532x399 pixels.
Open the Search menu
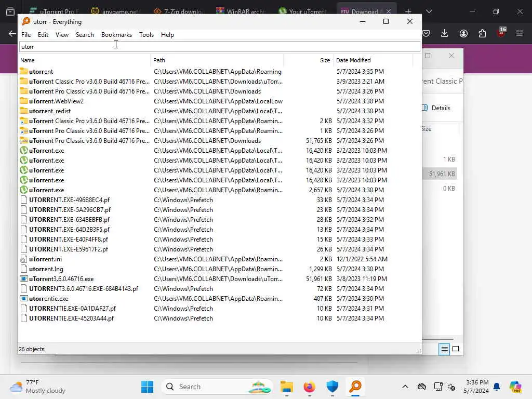(85, 35)
